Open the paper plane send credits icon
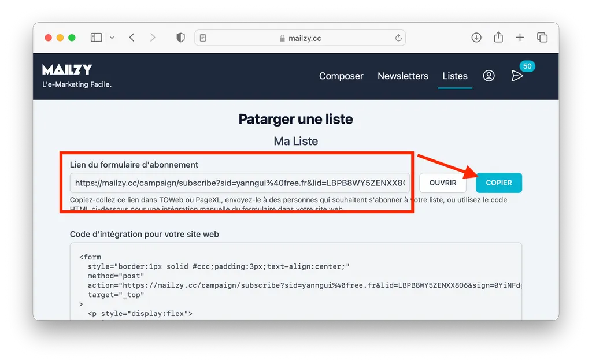This screenshot has height=364, width=592. [x=517, y=76]
